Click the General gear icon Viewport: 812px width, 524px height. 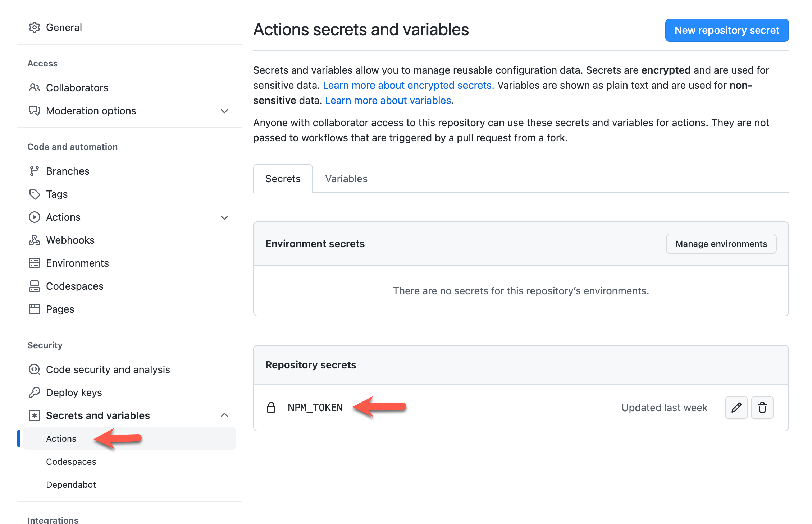(35, 27)
